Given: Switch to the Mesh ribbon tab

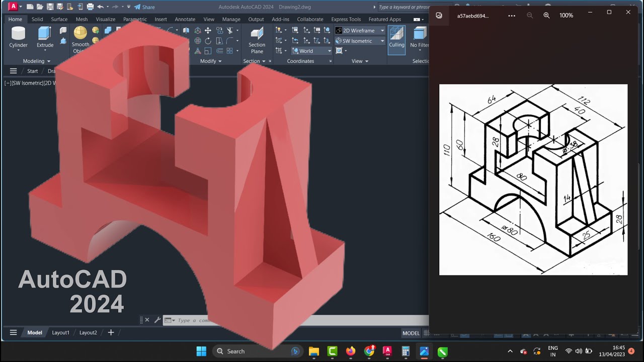Looking at the screenshot, I should 82,19.
